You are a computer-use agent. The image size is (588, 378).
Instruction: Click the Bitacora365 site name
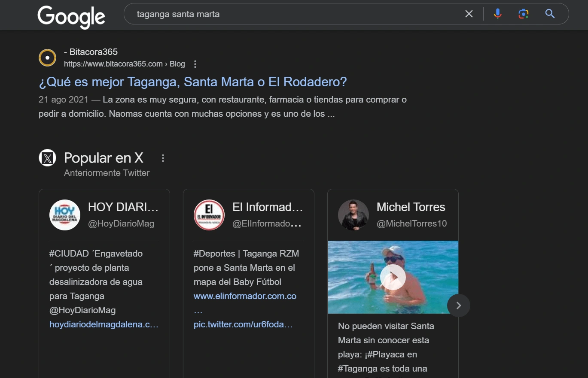(x=91, y=52)
